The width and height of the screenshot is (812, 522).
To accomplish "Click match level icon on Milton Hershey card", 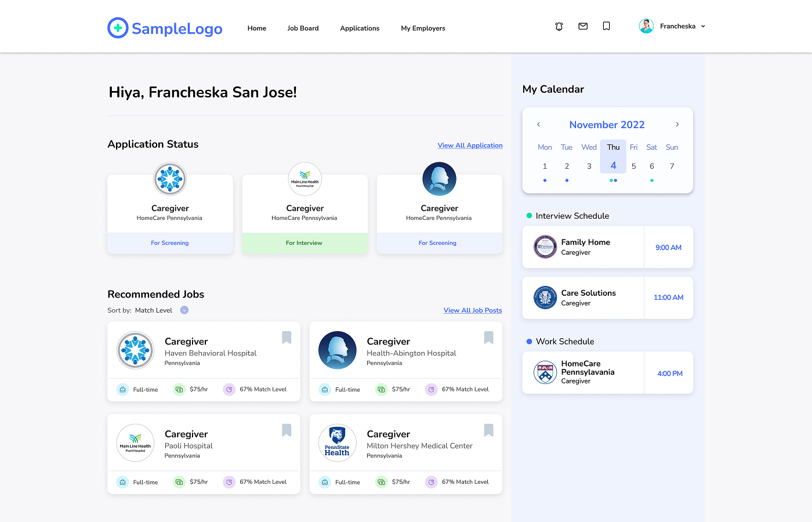I will tap(431, 482).
